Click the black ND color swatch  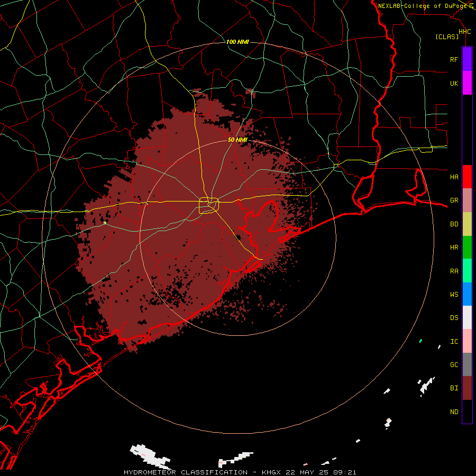click(x=467, y=411)
